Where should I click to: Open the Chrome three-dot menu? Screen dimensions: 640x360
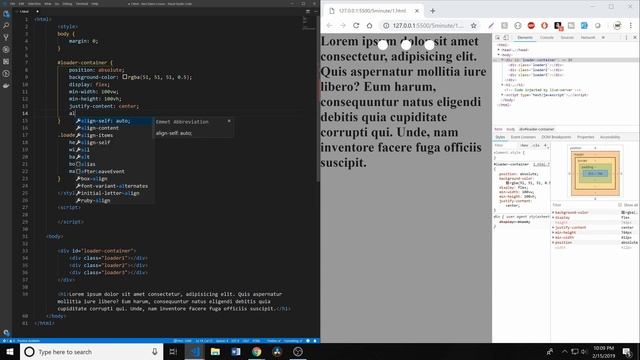point(631,25)
